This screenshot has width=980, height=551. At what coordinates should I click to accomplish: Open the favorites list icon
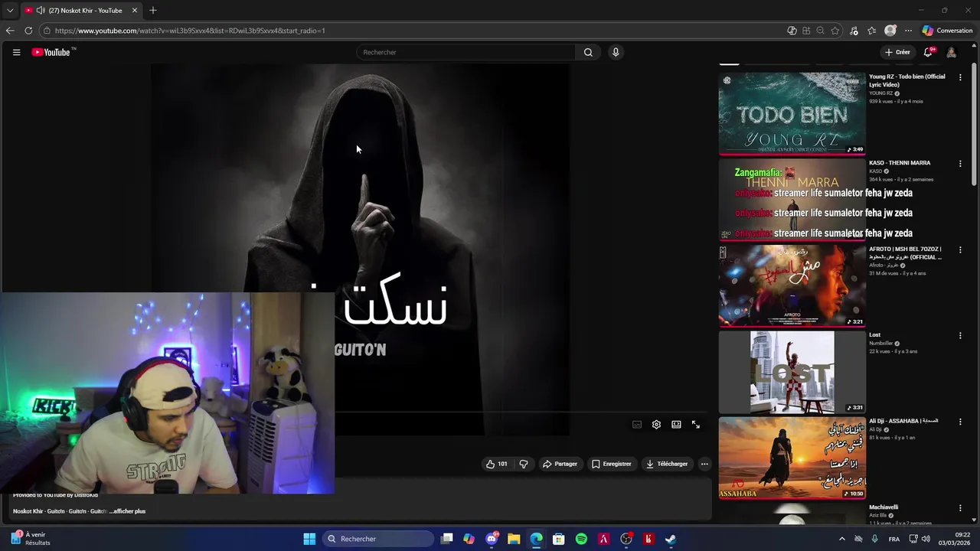click(872, 31)
